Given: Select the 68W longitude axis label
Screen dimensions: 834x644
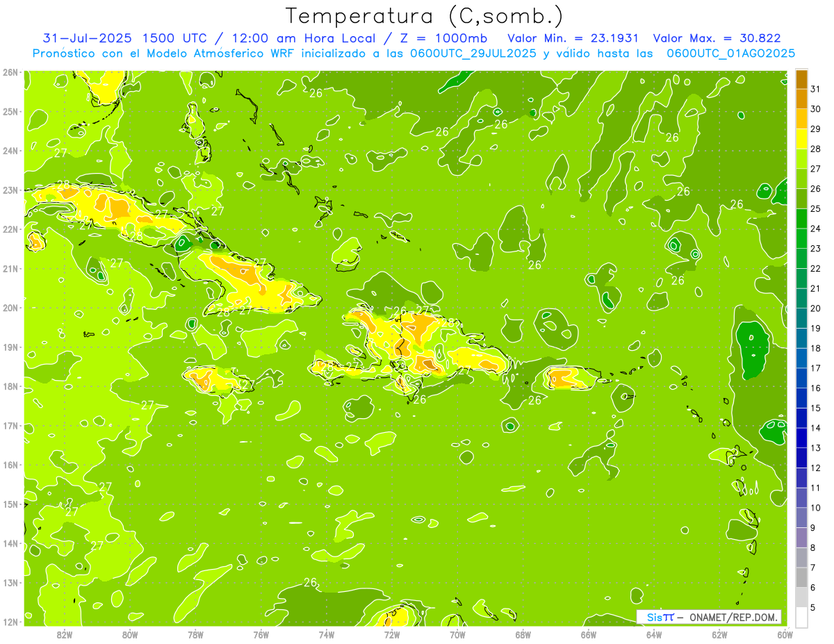Looking at the screenshot, I should [x=523, y=634].
